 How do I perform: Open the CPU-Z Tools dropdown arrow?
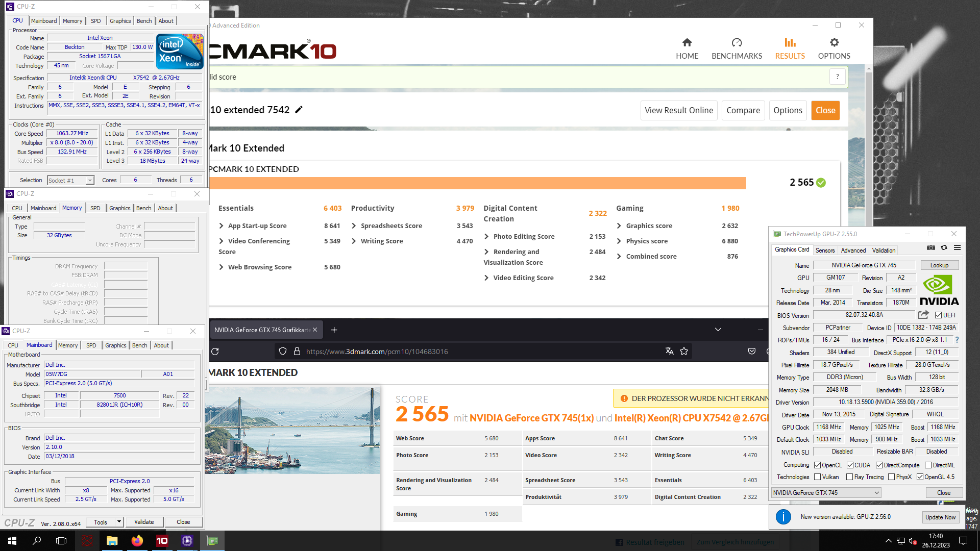click(x=119, y=521)
